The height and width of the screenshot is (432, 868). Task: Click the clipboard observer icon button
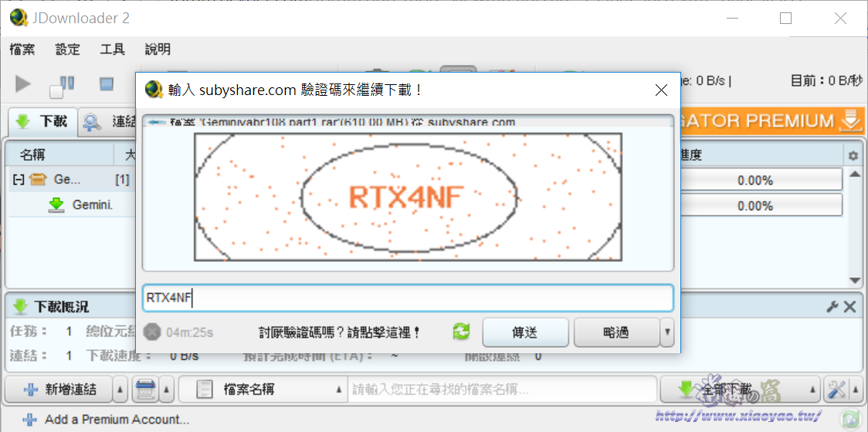pyautogui.click(x=146, y=390)
